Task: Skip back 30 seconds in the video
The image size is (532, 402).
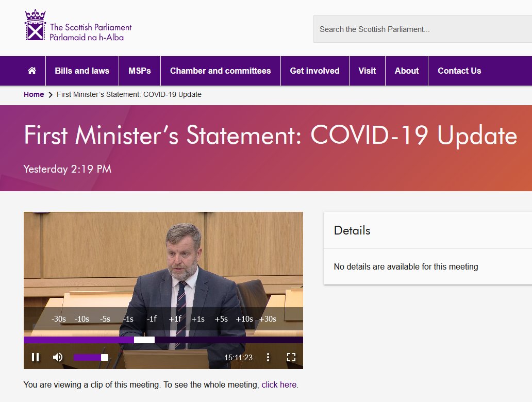Action: (58, 319)
